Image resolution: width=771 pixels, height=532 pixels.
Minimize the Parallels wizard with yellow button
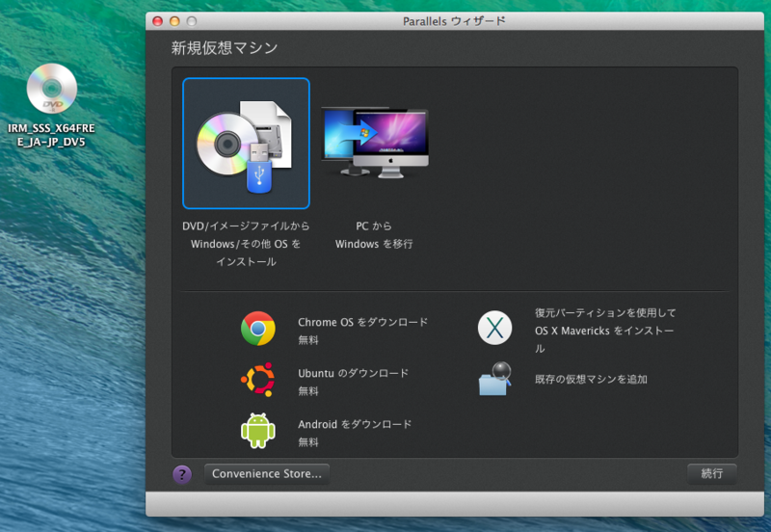[x=174, y=21]
